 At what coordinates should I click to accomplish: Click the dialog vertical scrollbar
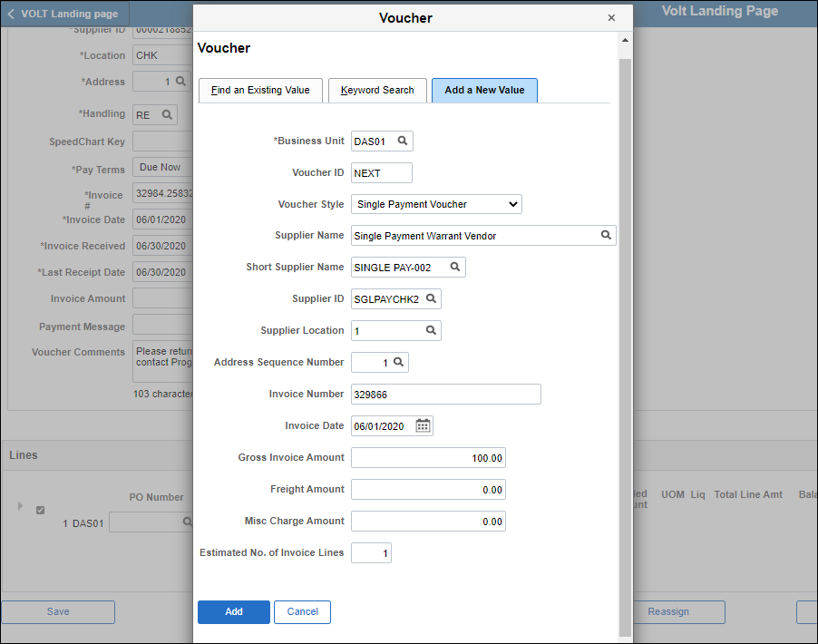625,345
